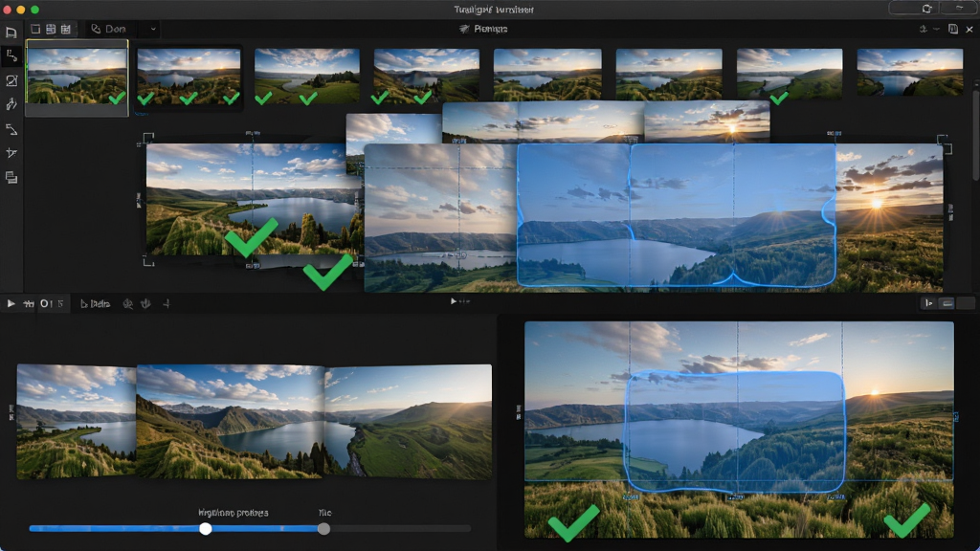The width and height of the screenshot is (980, 551).
Task: Click the anchor-shaped icon near top-right panel controls
Action: click(924, 29)
